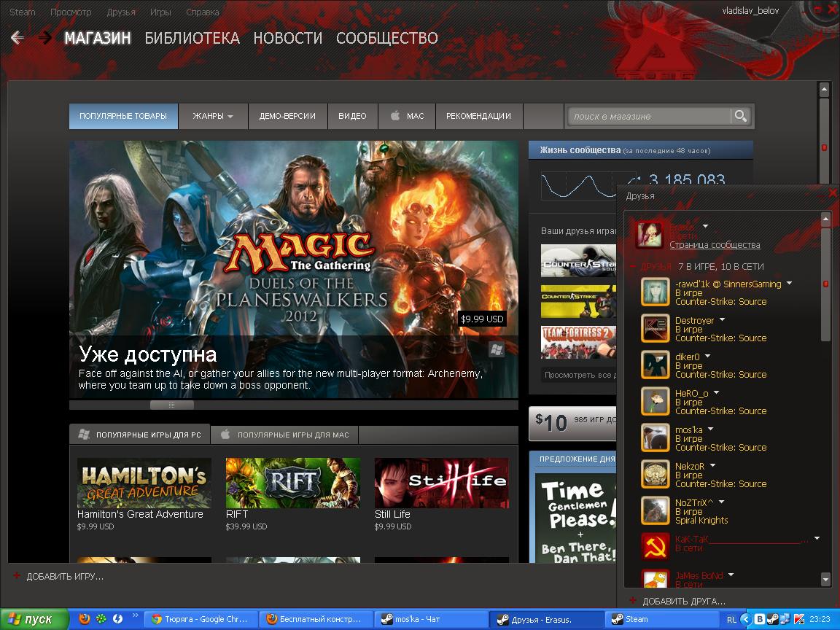The width and height of the screenshot is (840, 630).
Task: Open the ЖАНРЫ genres dropdown
Action: (x=213, y=116)
